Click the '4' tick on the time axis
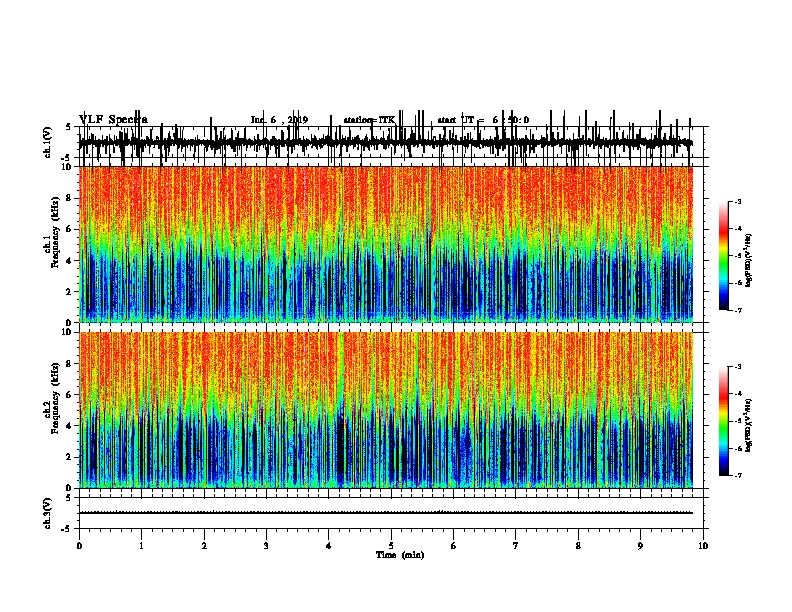Image resolution: width=792 pixels, height=612 pixels. coord(329,546)
